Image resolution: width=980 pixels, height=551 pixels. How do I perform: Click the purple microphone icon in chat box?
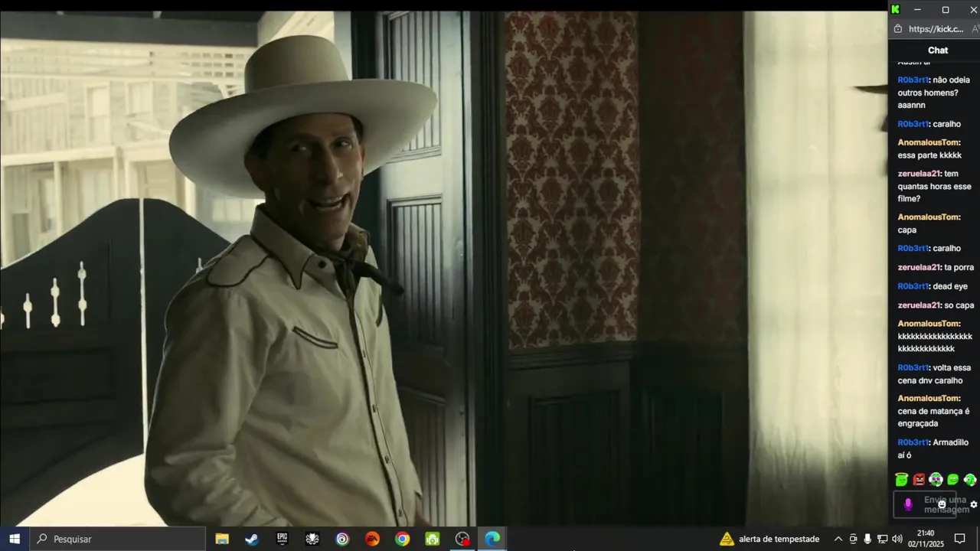[x=908, y=504]
